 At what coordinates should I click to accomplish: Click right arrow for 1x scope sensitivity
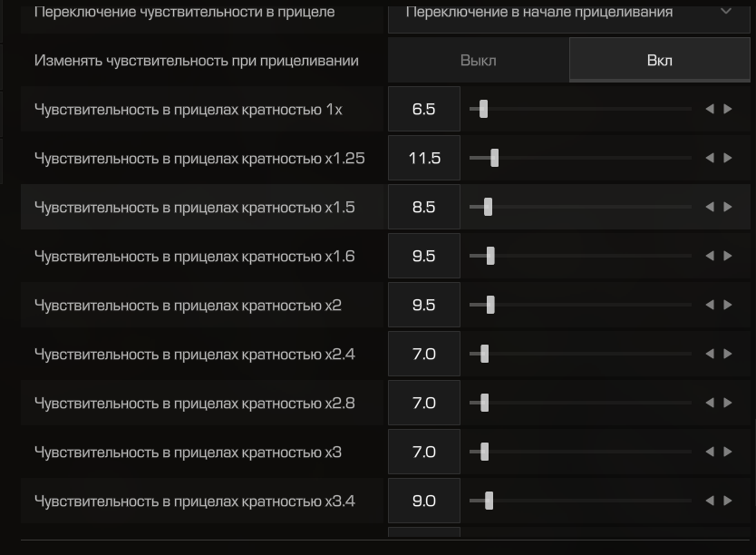click(x=727, y=109)
